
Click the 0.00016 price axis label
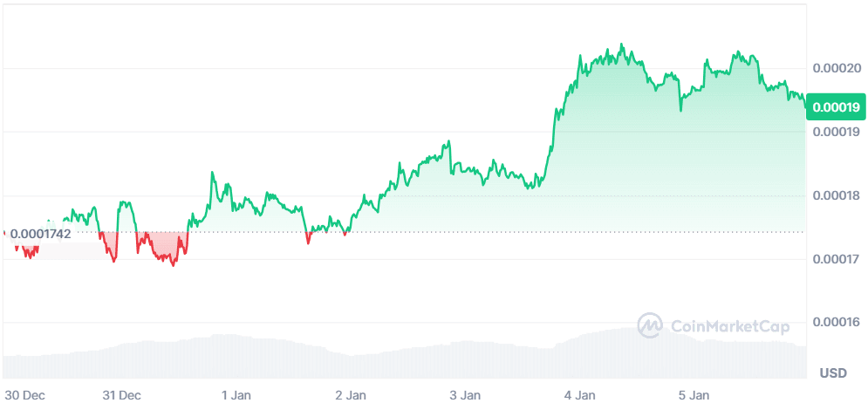pyautogui.click(x=837, y=323)
